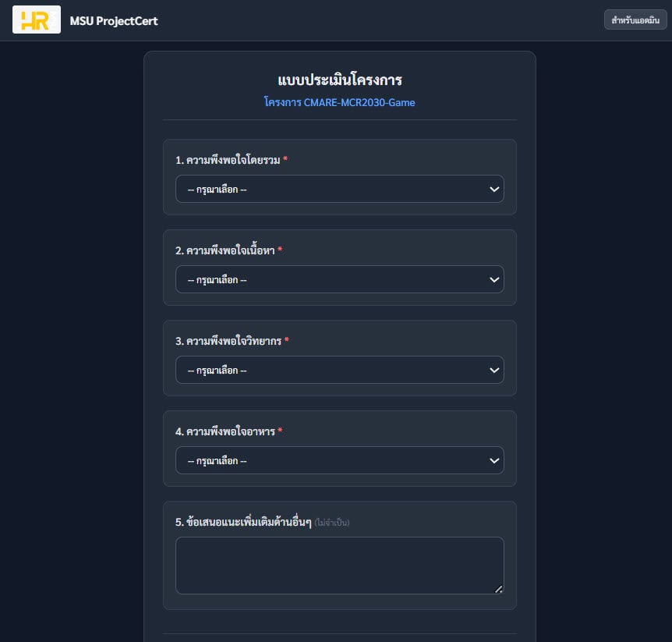Click the text area resize handle
This screenshot has width=672, height=642.
pos(499,589)
